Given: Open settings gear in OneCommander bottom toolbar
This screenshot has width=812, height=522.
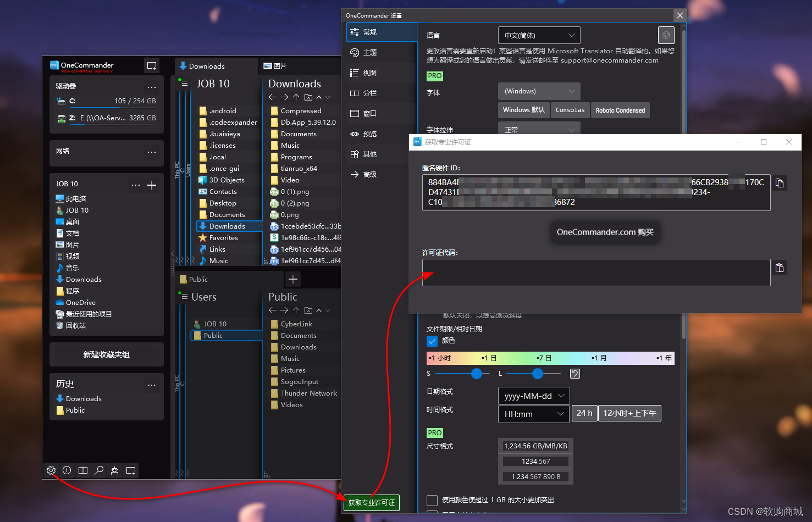Looking at the screenshot, I should click(51, 470).
